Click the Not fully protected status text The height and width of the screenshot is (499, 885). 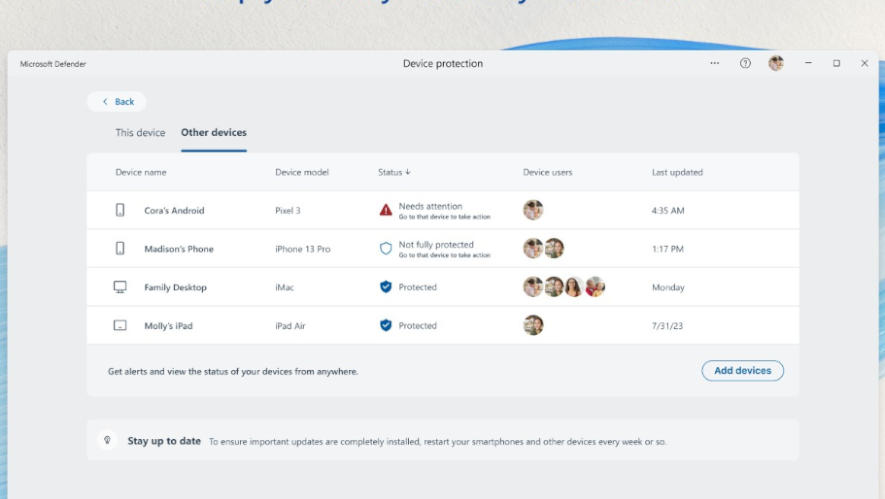(x=436, y=244)
